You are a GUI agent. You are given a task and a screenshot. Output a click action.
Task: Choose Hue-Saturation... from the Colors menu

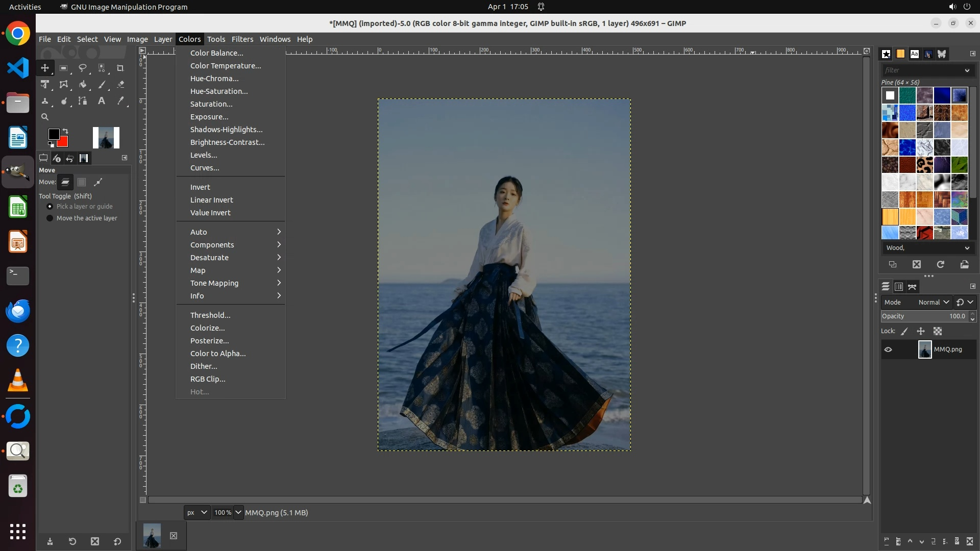(x=219, y=91)
